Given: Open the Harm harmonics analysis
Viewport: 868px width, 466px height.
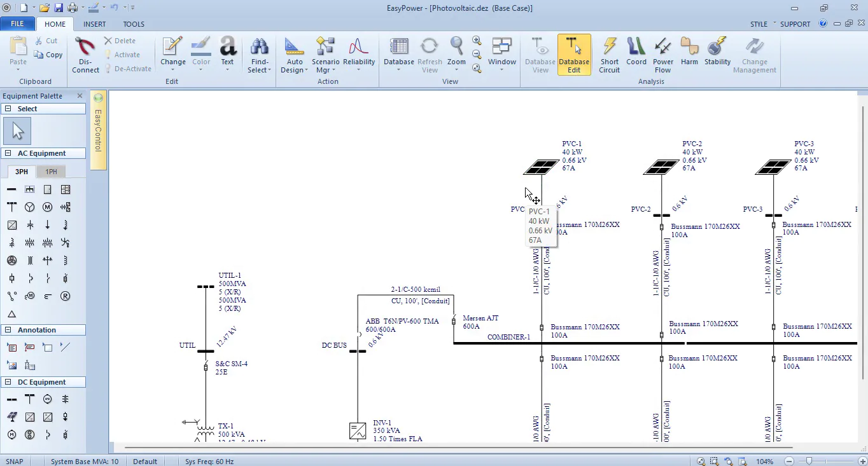Looking at the screenshot, I should 689,52.
